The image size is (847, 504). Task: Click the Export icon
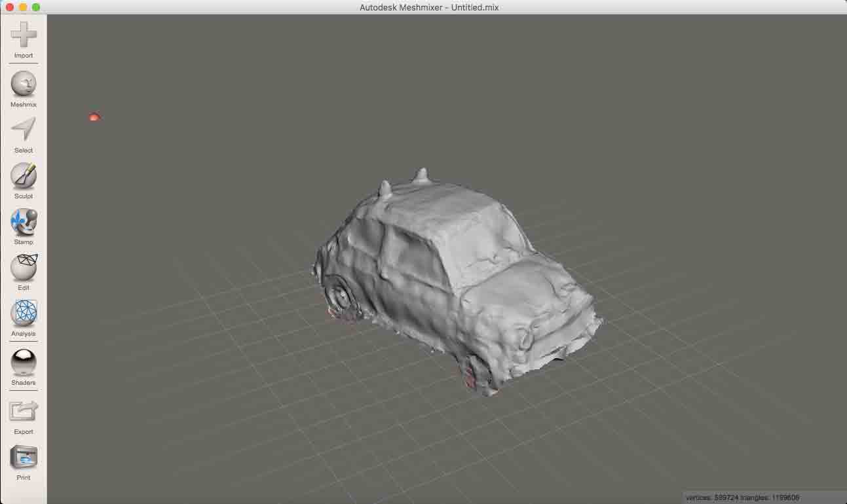pyautogui.click(x=24, y=411)
